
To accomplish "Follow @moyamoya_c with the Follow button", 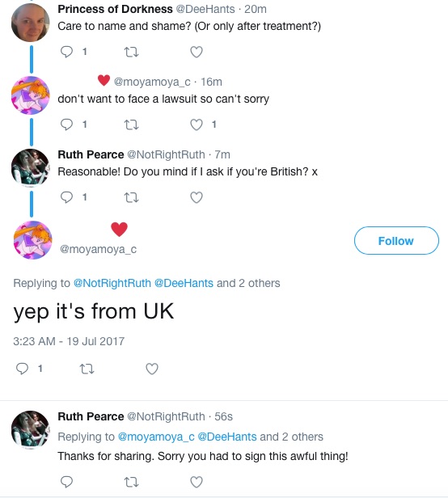I will (x=396, y=240).
